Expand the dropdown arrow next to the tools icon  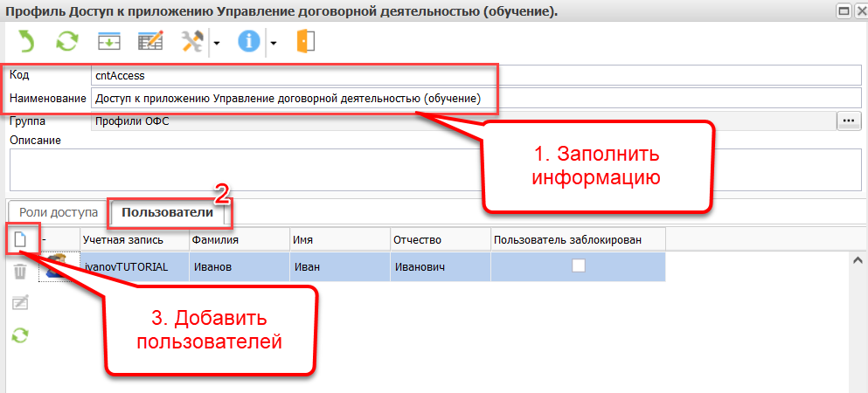click(215, 43)
